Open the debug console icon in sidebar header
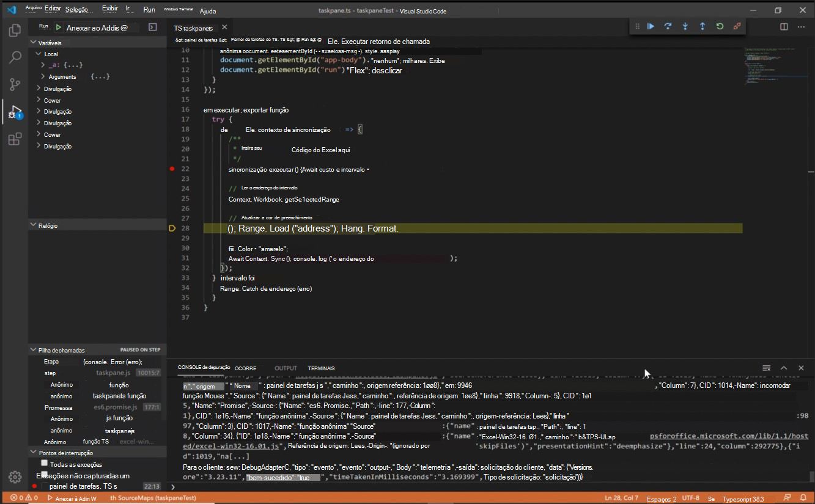The image size is (815, 504). coord(153,27)
